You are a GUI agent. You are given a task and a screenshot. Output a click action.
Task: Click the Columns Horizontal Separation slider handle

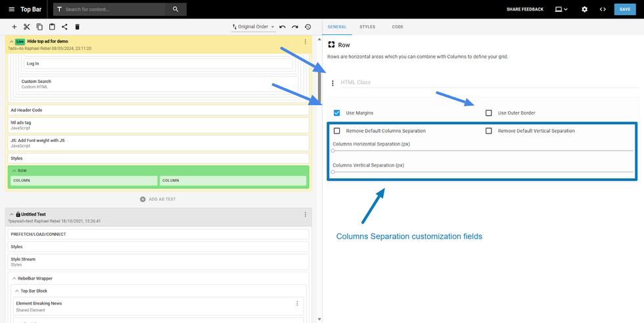(333, 151)
